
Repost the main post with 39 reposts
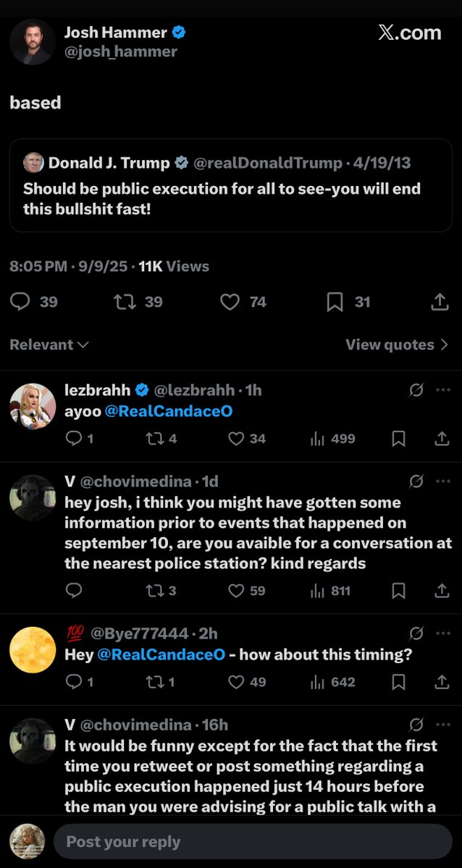[125, 301]
